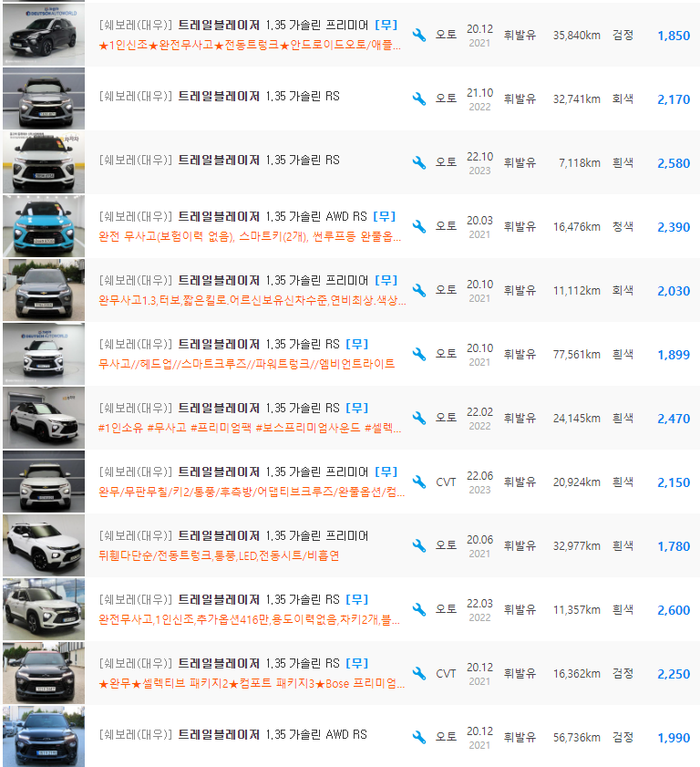
Task: Click the [무] badge on the 2,030 프리미어 listing
Action: pyautogui.click(x=386, y=280)
